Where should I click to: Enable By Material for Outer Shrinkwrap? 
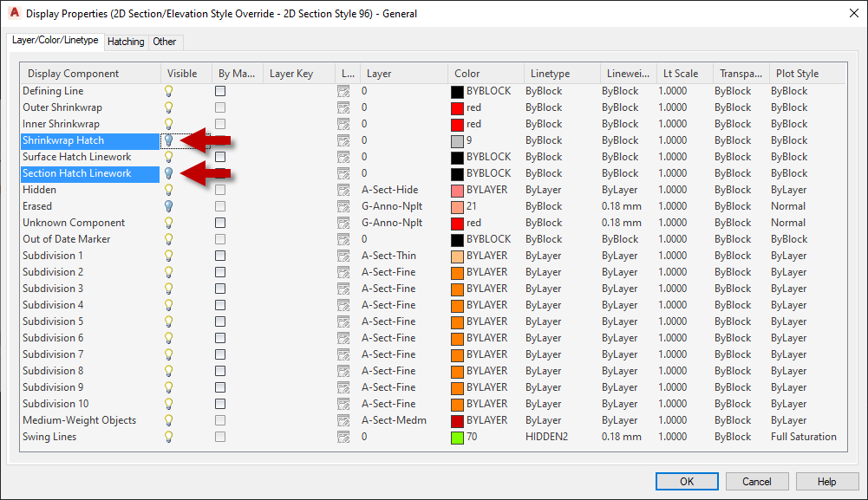tap(219, 107)
